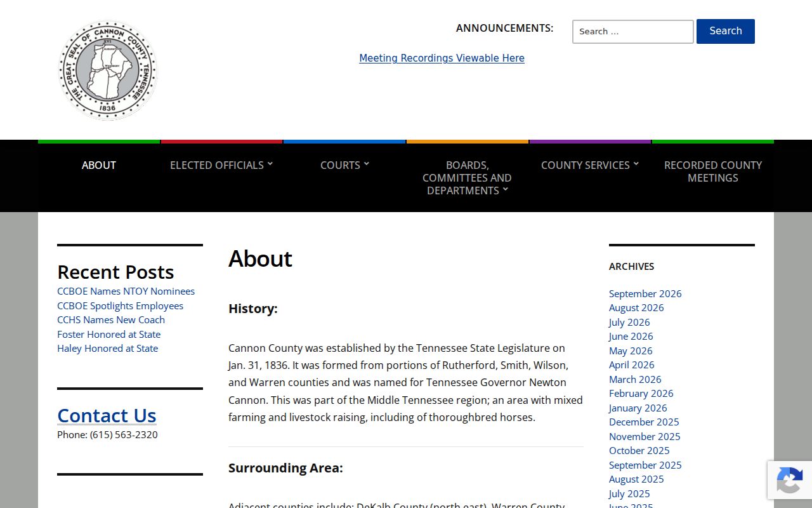Go to the February 2026 archive
The width and height of the screenshot is (812, 508).
click(x=641, y=394)
